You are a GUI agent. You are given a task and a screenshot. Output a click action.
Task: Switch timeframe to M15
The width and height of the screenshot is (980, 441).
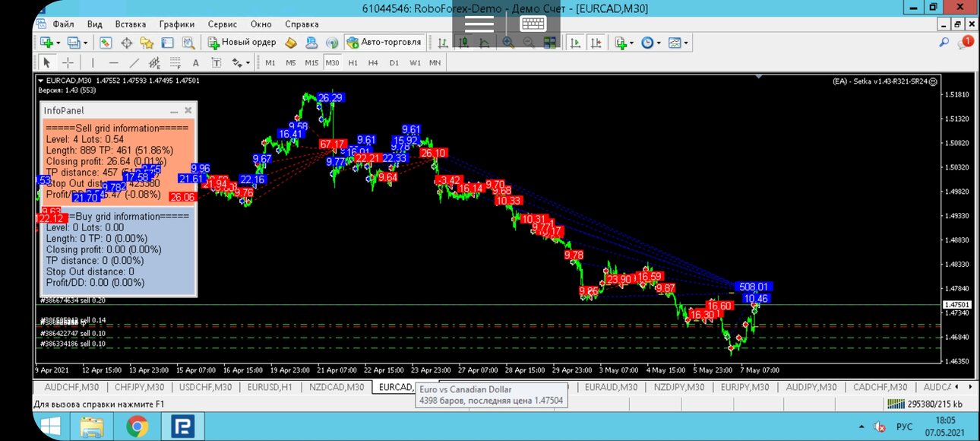(311, 62)
